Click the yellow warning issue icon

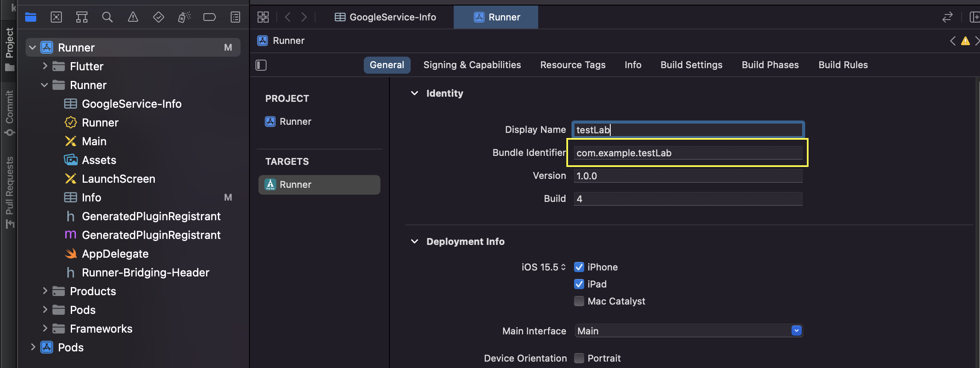(x=966, y=41)
